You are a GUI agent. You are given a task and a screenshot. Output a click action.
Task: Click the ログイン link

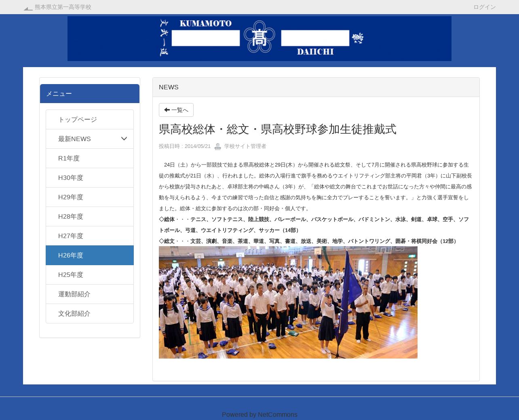(484, 7)
